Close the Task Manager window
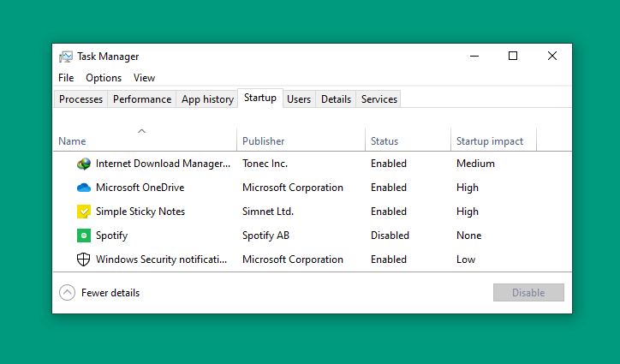The width and height of the screenshot is (620, 364). (x=552, y=57)
